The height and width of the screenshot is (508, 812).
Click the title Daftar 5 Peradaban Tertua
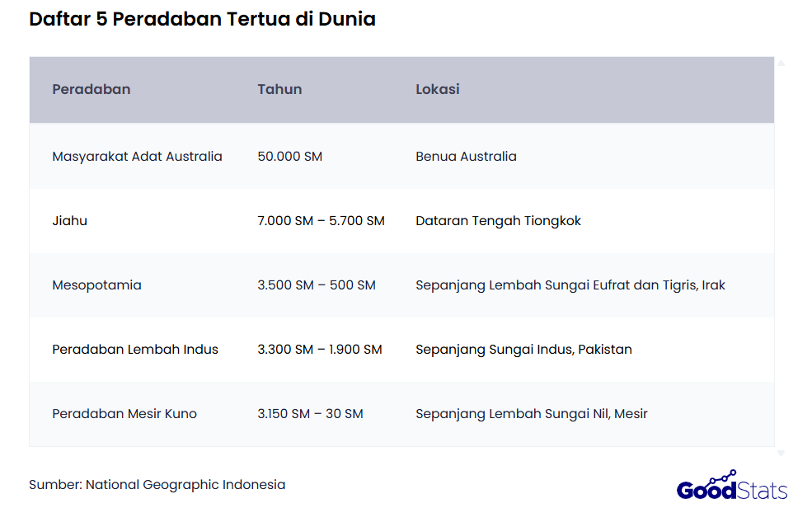tap(203, 19)
